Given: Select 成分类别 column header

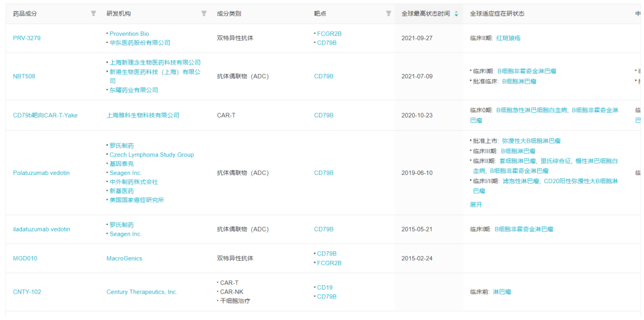Looking at the screenshot, I should 229,14.
